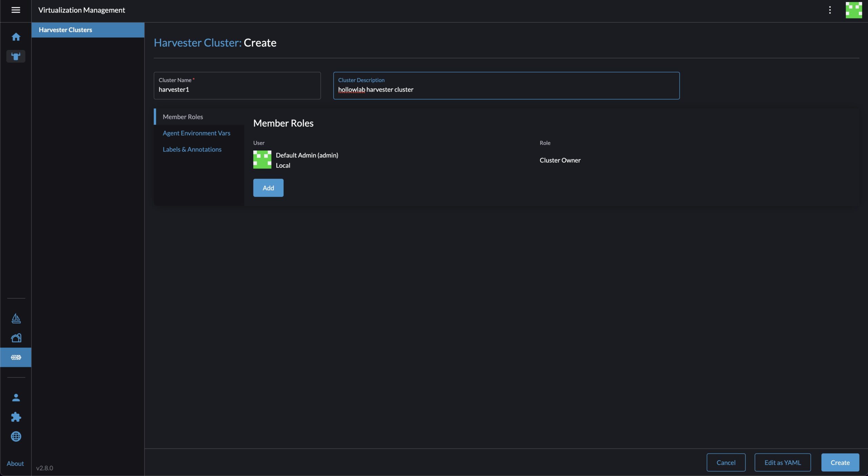Open Cluster Management barn icon
Screen dimensions: 868x476
point(16,338)
